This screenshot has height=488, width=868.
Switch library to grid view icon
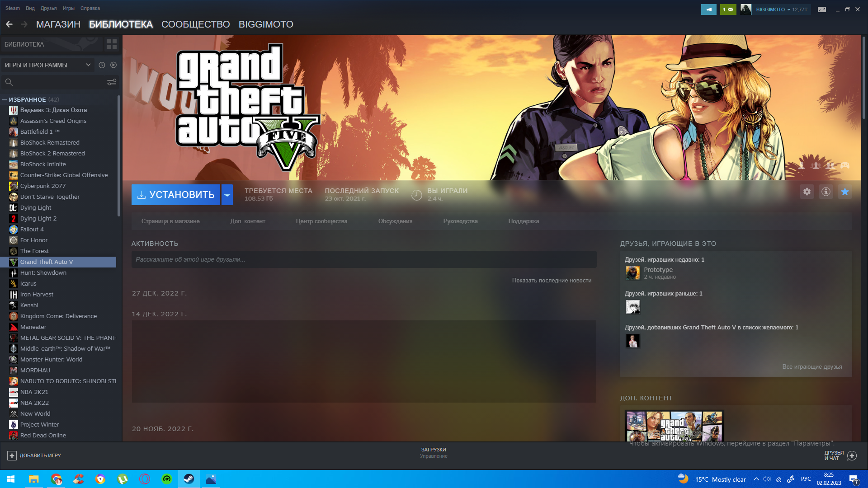coord(111,44)
